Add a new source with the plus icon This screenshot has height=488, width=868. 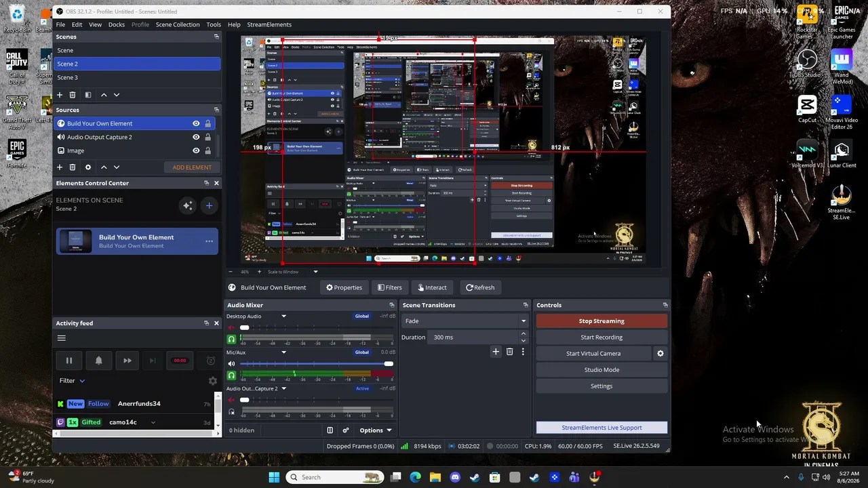point(60,167)
